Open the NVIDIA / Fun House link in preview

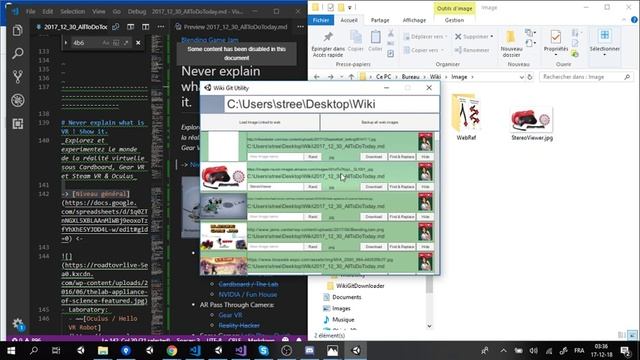click(x=248, y=294)
